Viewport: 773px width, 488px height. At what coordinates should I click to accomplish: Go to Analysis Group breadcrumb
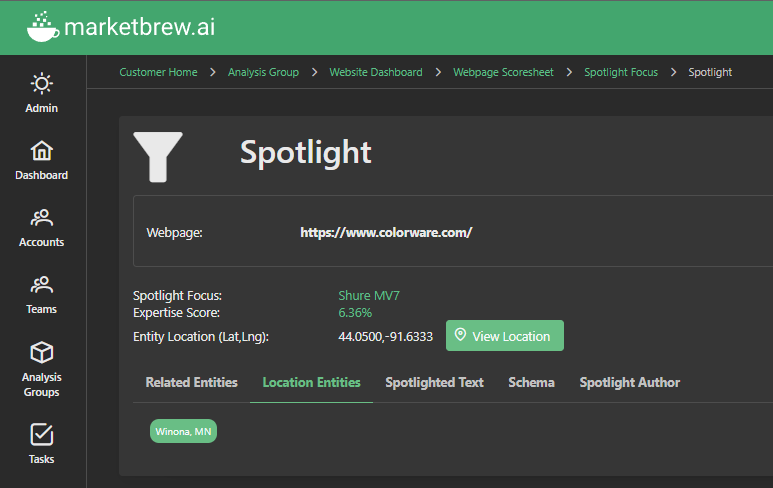coord(263,72)
